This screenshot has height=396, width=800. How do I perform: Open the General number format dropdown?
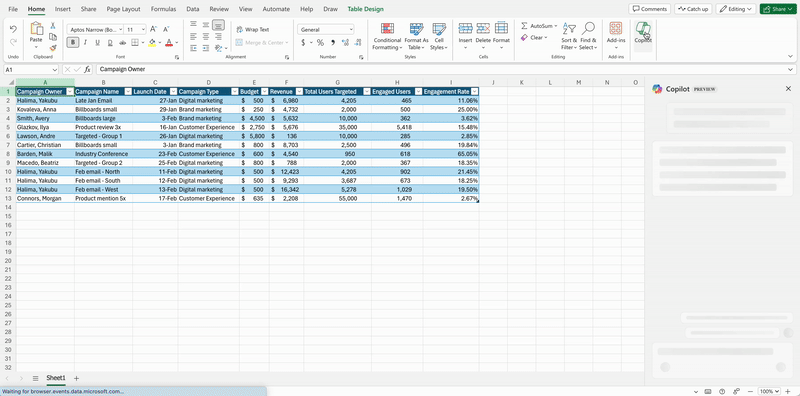coord(351,30)
